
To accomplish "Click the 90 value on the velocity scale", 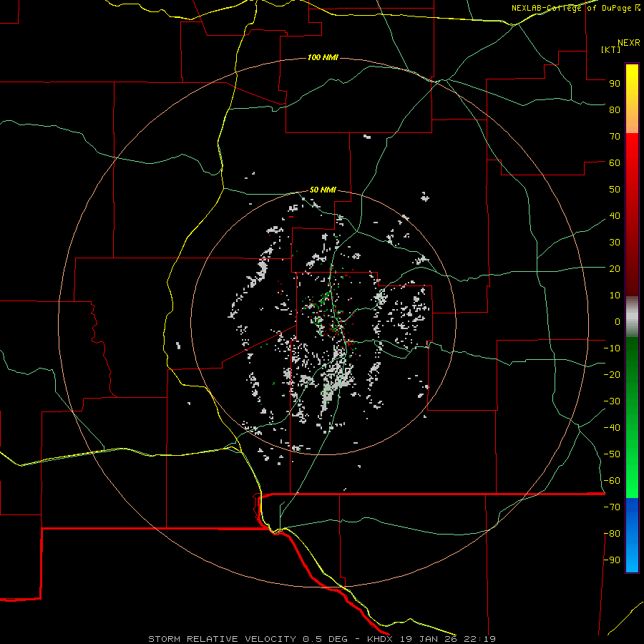I will point(615,84).
